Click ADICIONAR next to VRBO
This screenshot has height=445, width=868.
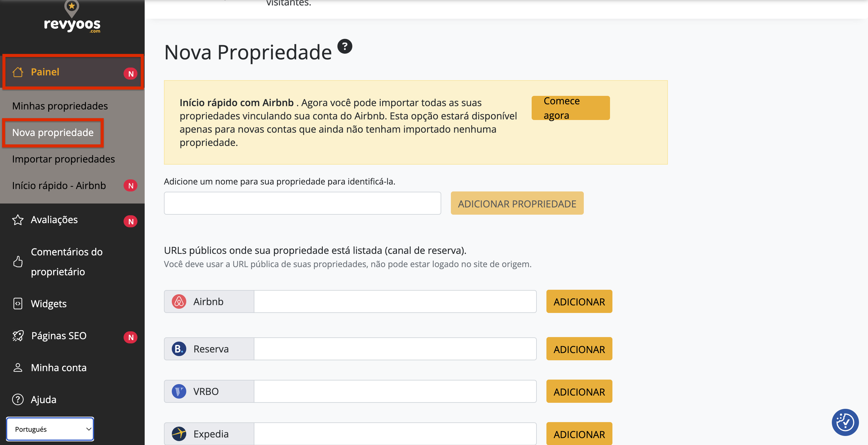[x=579, y=391]
